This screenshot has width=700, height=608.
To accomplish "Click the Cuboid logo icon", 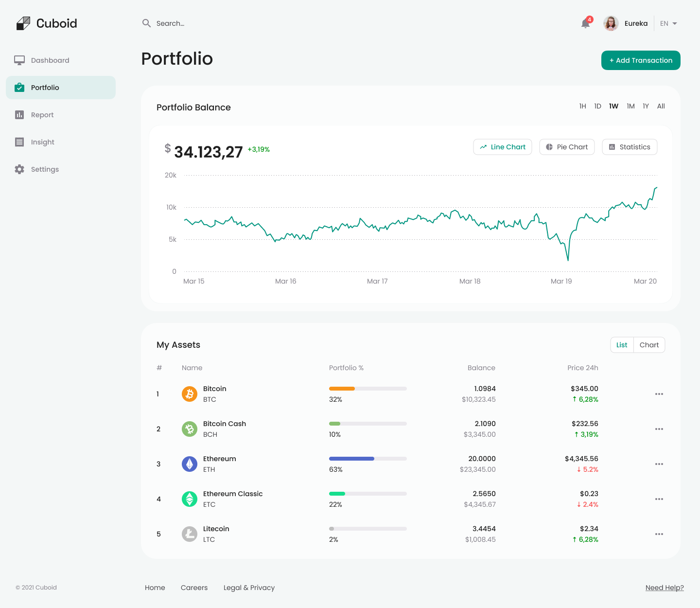I will pos(24,22).
